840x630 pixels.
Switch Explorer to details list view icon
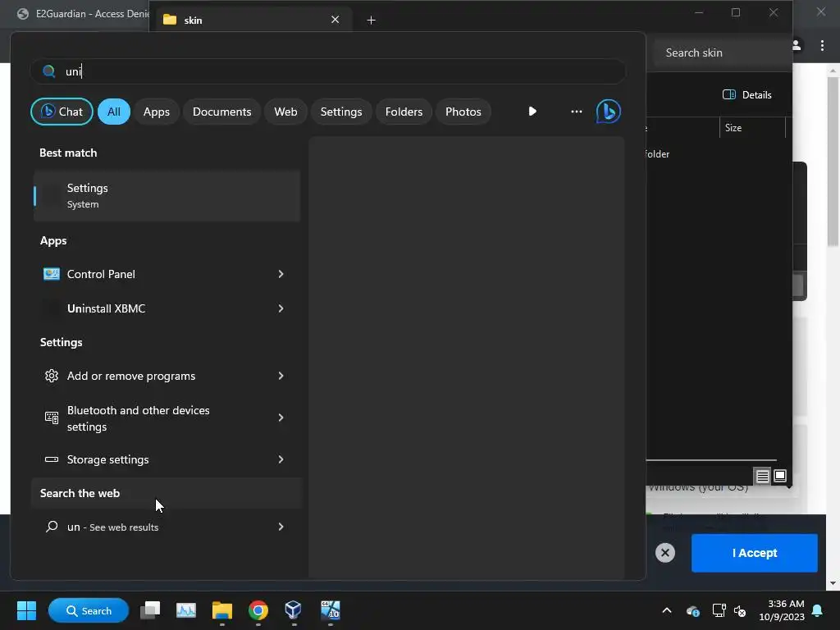click(x=762, y=476)
